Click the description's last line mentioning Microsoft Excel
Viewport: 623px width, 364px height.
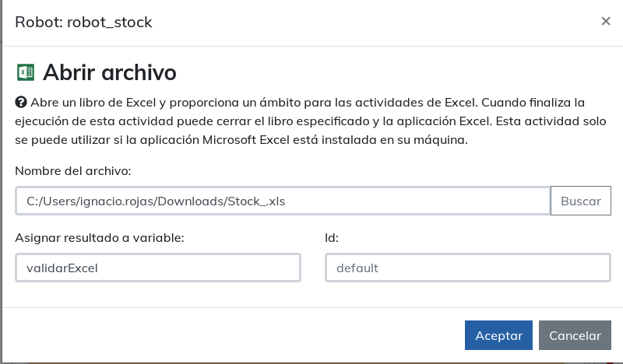[x=241, y=141]
